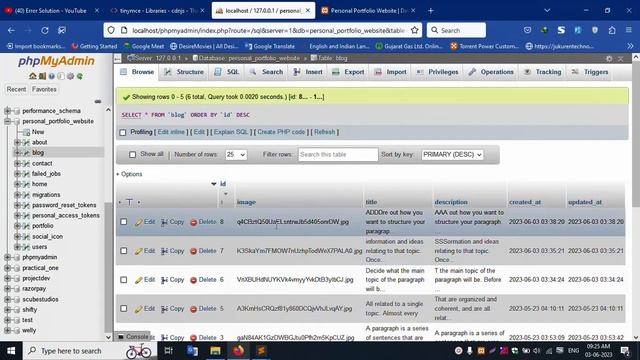
Task: Open Firefox from Windows taskbar
Action: 238,351
